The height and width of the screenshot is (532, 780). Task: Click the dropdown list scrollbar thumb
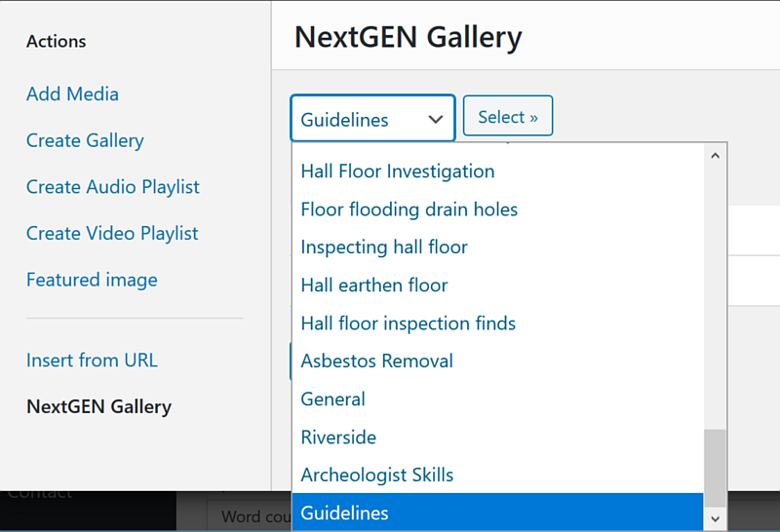tap(716, 469)
